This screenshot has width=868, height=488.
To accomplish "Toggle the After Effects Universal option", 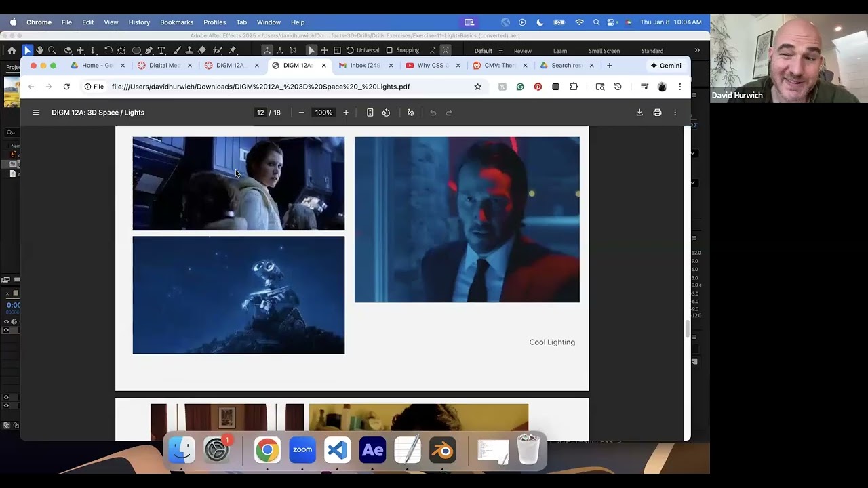I will click(x=368, y=50).
